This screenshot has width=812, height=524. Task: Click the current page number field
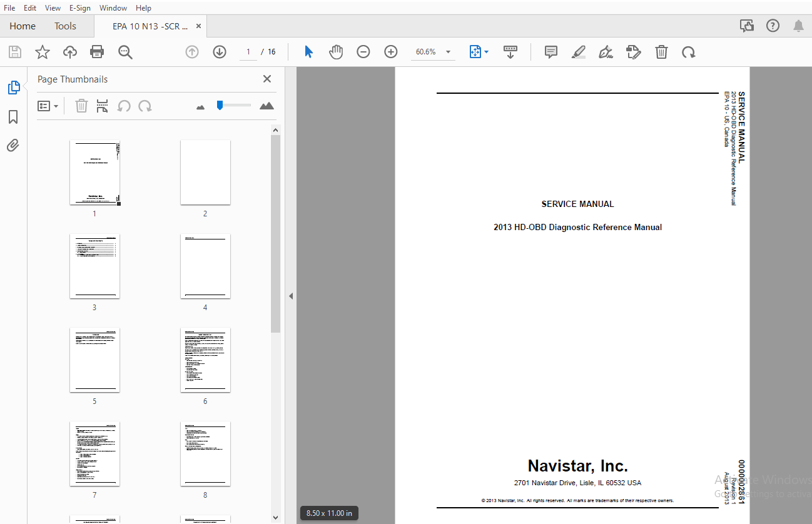click(x=248, y=52)
